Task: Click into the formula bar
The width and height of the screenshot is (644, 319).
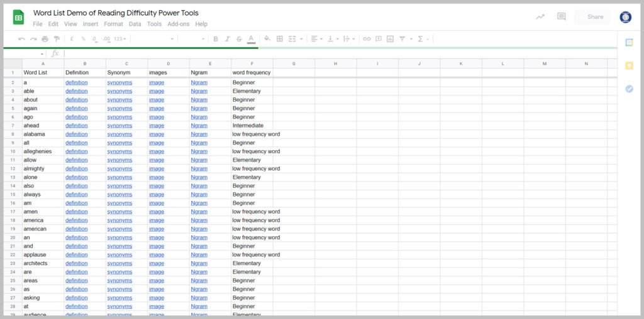Action: [340, 54]
